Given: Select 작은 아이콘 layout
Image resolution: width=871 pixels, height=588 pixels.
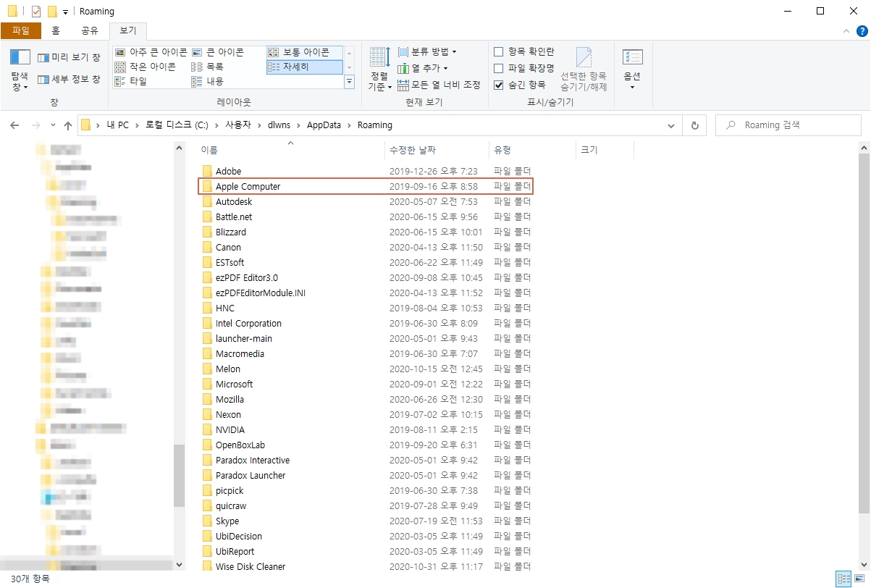Looking at the screenshot, I should 145,67.
